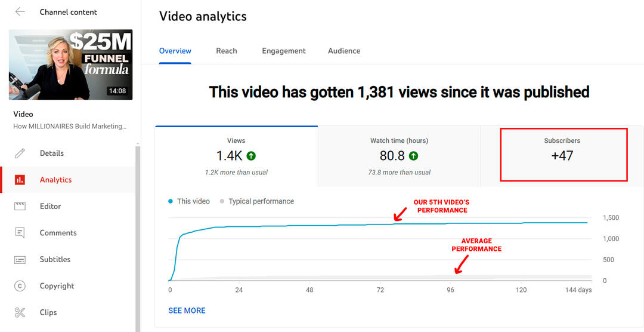Show the Watch time (hours) card
644x332 pixels.
pyautogui.click(x=399, y=156)
